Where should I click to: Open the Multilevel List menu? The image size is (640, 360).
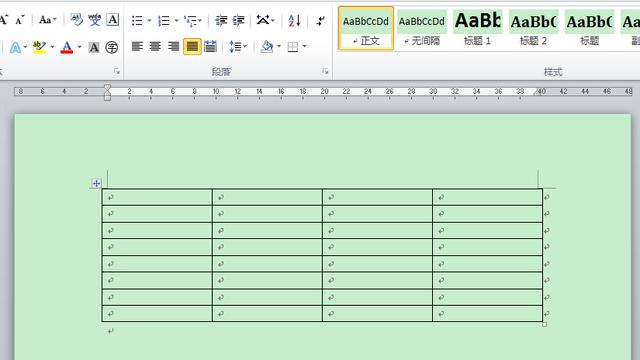pos(193,20)
